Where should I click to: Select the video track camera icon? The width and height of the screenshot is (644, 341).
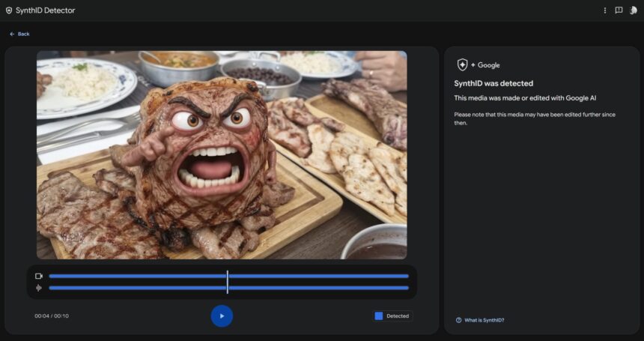coord(39,276)
